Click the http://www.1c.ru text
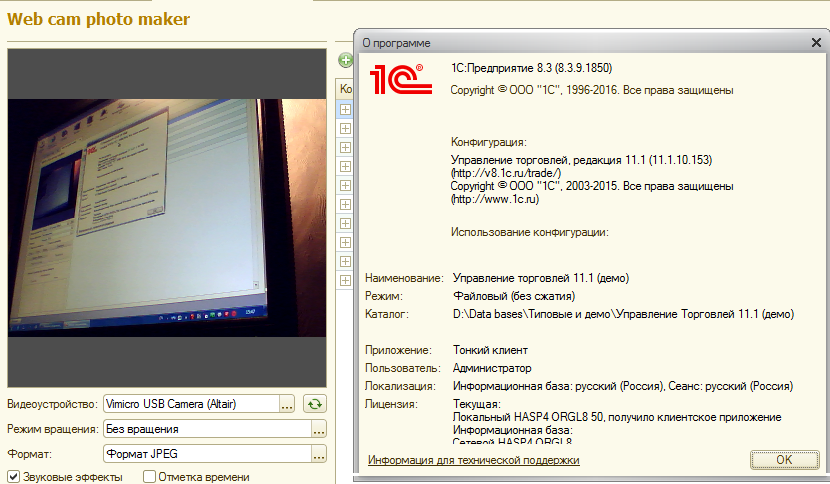This screenshot has height=484, width=830. click(495, 200)
